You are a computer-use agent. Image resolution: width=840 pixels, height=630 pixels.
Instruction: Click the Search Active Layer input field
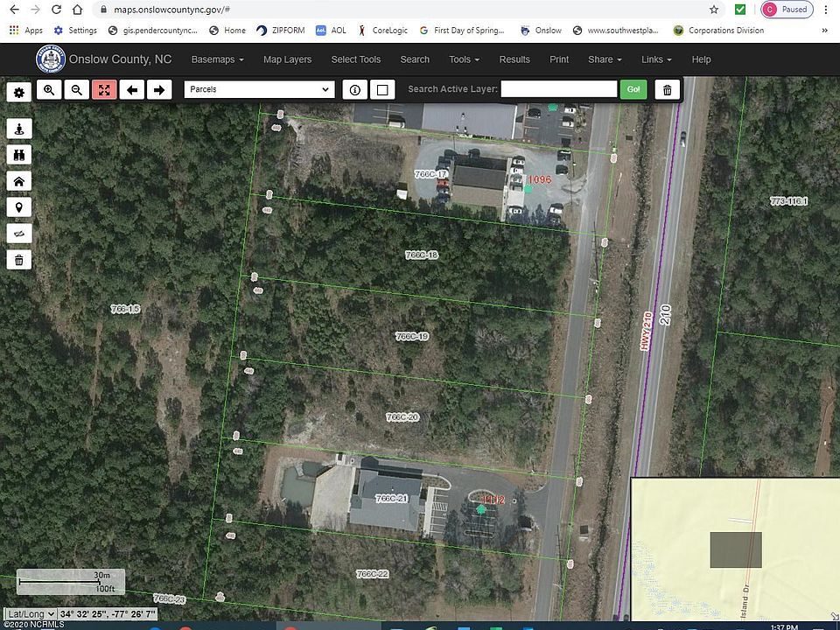pos(559,89)
